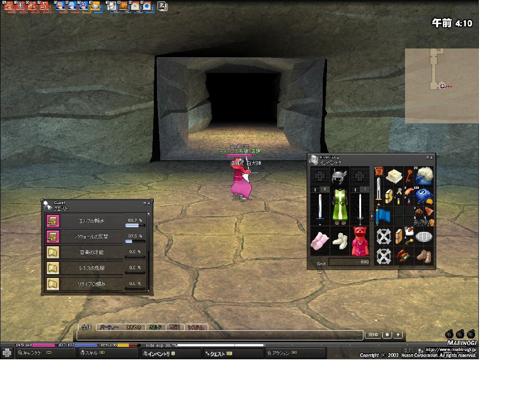Open the キャラクター menu button
532x399 pixels.
[45, 353]
